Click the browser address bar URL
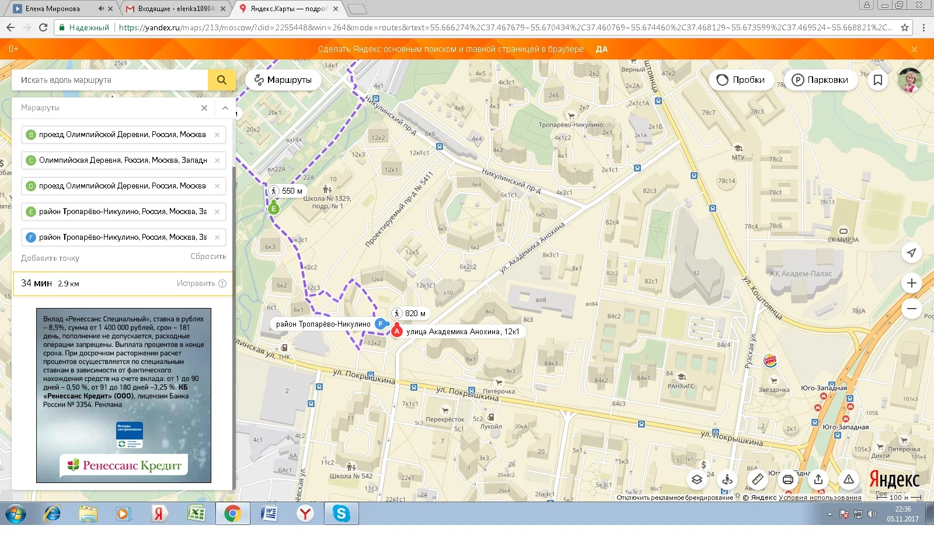Viewport: 934px width, 560px height. 505,27
